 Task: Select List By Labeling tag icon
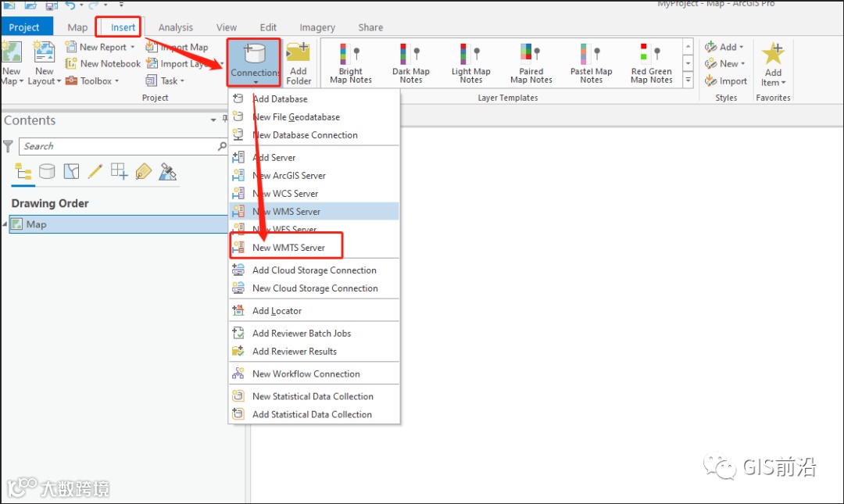coord(143,172)
